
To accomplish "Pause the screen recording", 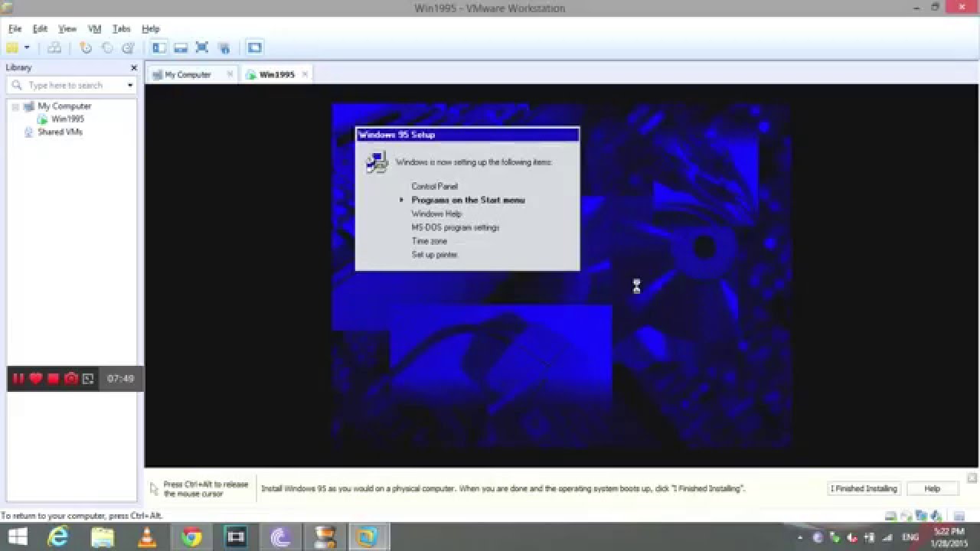I will coord(18,378).
